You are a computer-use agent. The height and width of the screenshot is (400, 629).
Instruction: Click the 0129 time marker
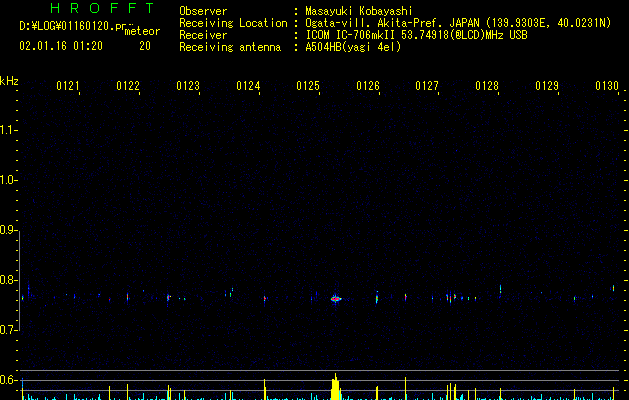(547, 86)
